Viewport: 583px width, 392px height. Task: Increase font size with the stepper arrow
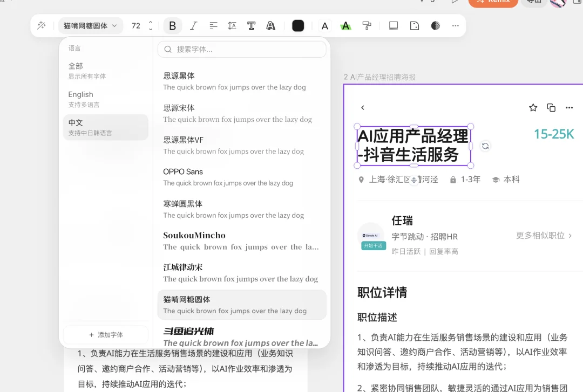point(151,22)
